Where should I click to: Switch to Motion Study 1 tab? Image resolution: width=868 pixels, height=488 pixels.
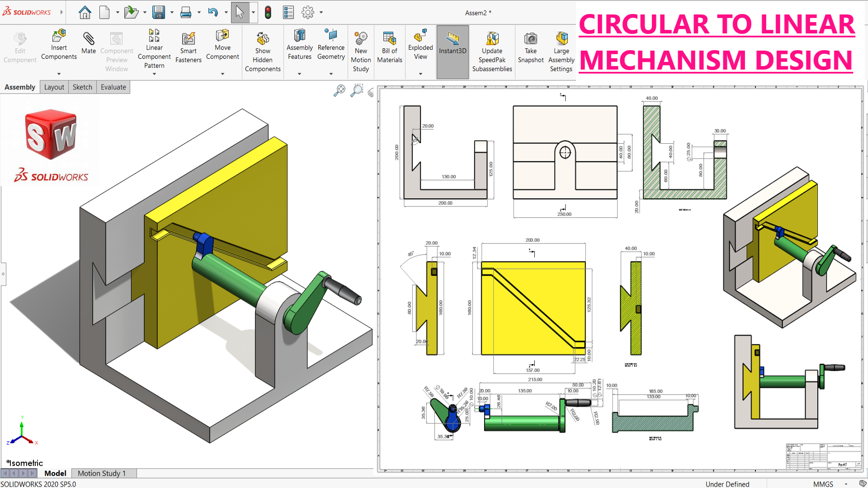click(x=101, y=473)
